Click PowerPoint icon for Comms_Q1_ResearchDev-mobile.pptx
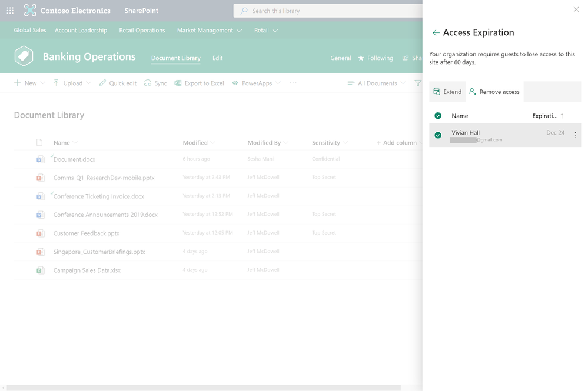The height and width of the screenshot is (391, 588). click(40, 178)
